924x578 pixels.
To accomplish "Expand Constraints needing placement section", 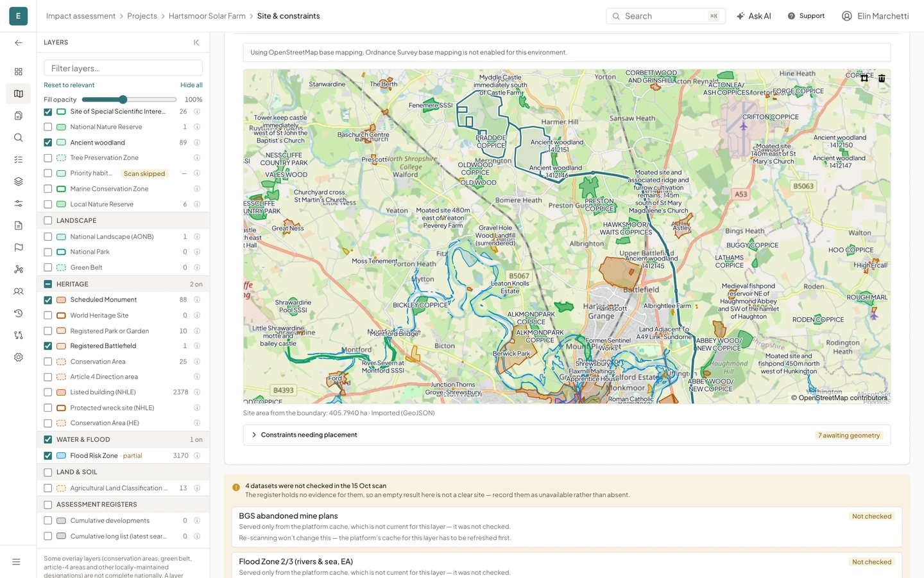I will point(567,435).
